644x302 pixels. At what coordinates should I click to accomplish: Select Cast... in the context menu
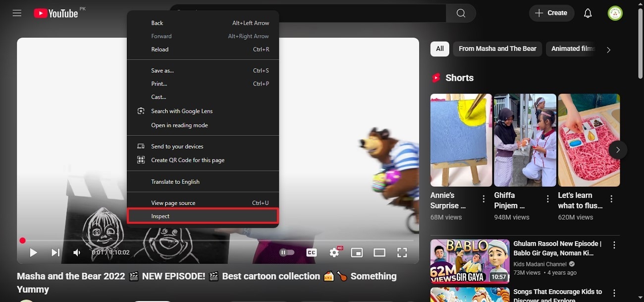click(x=203, y=97)
